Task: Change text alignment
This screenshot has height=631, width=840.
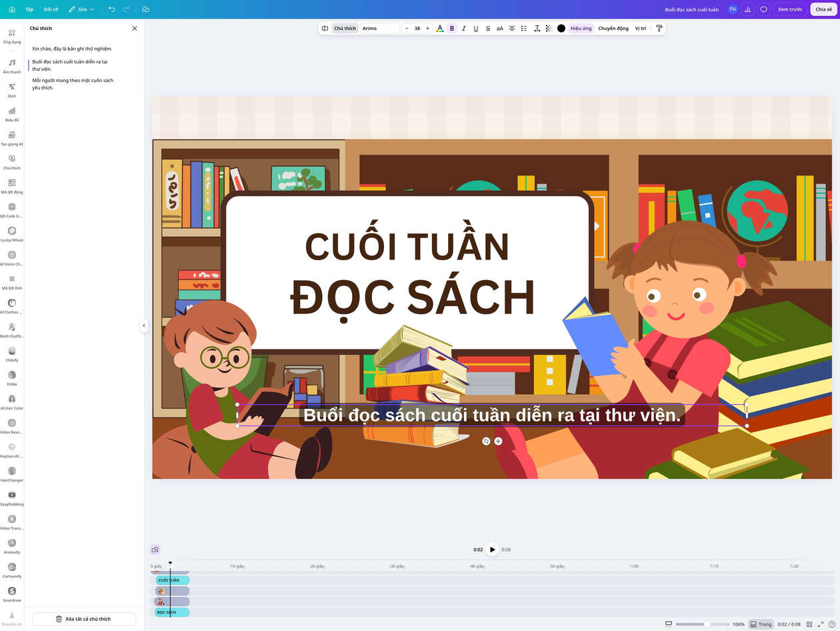Action: (x=512, y=29)
